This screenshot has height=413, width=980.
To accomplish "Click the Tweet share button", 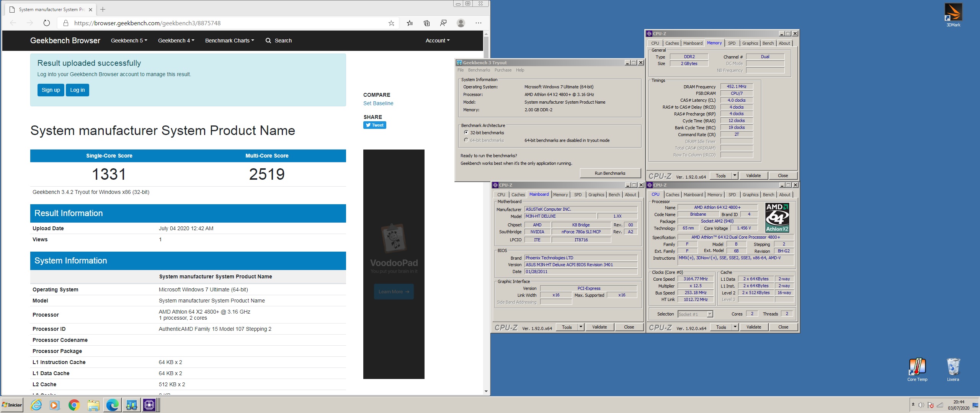I will coord(375,125).
